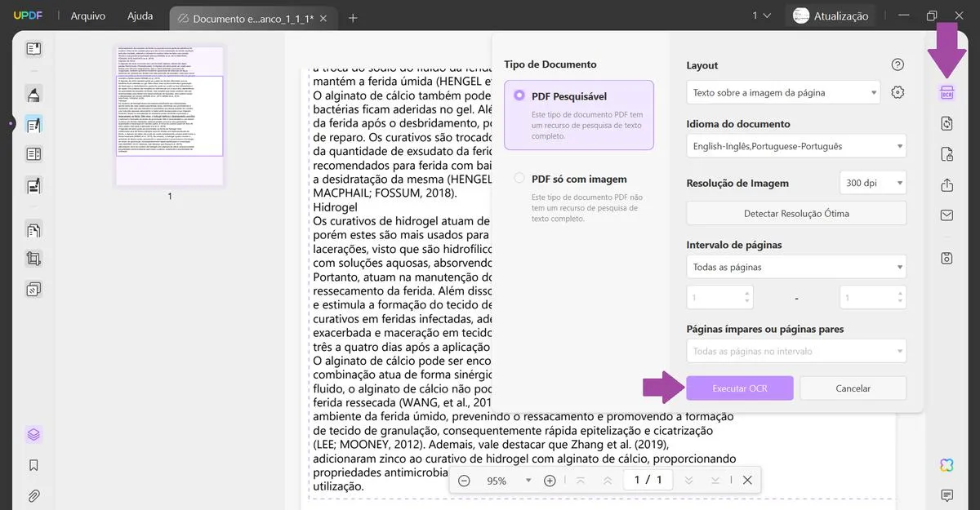This screenshot has width=980, height=510.
Task: Open attachments with the paperclip icon
Action: (x=33, y=495)
